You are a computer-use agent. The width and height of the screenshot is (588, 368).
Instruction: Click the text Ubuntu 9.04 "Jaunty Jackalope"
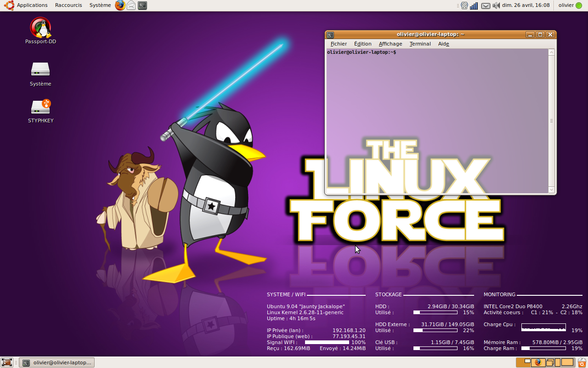point(306,306)
